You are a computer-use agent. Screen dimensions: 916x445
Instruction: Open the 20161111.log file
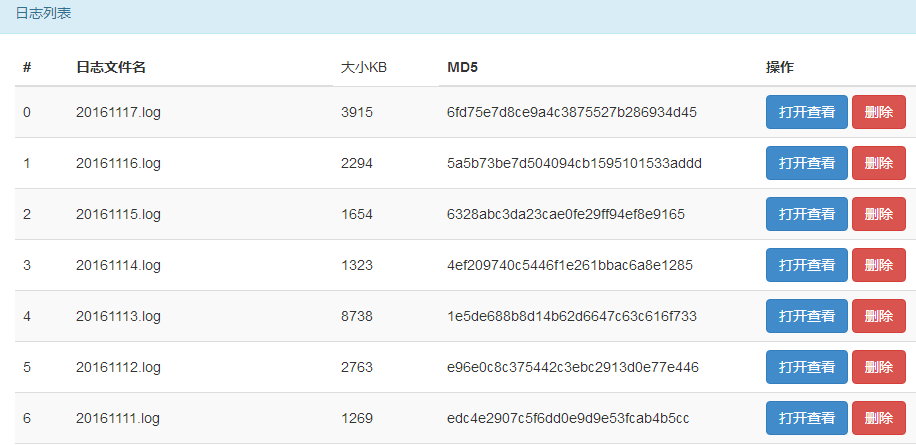[x=806, y=418]
